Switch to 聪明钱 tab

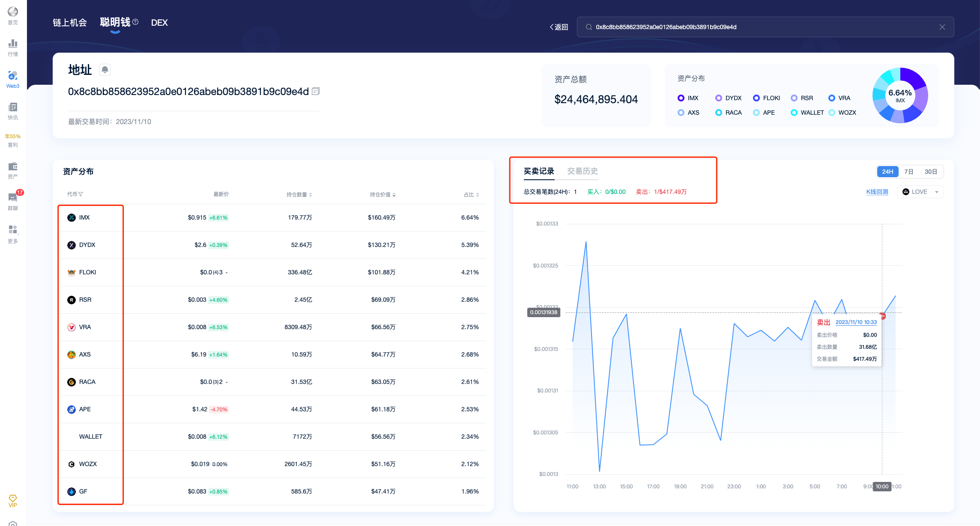tap(115, 22)
